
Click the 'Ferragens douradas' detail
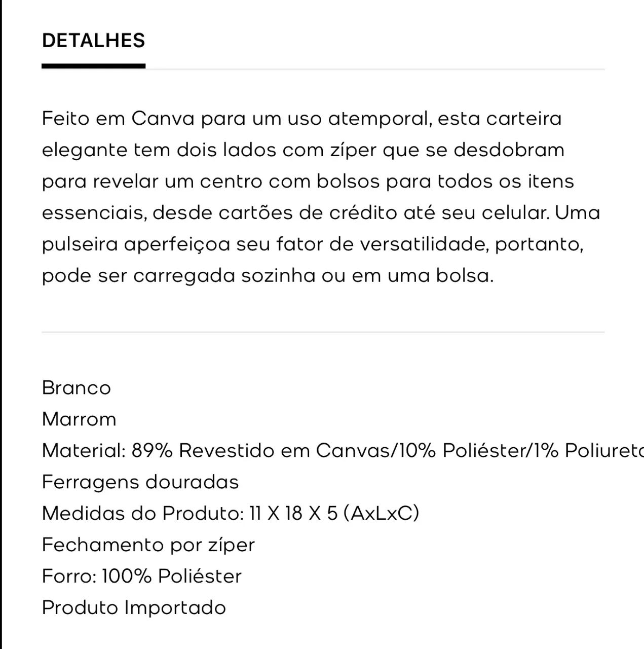[x=140, y=482]
